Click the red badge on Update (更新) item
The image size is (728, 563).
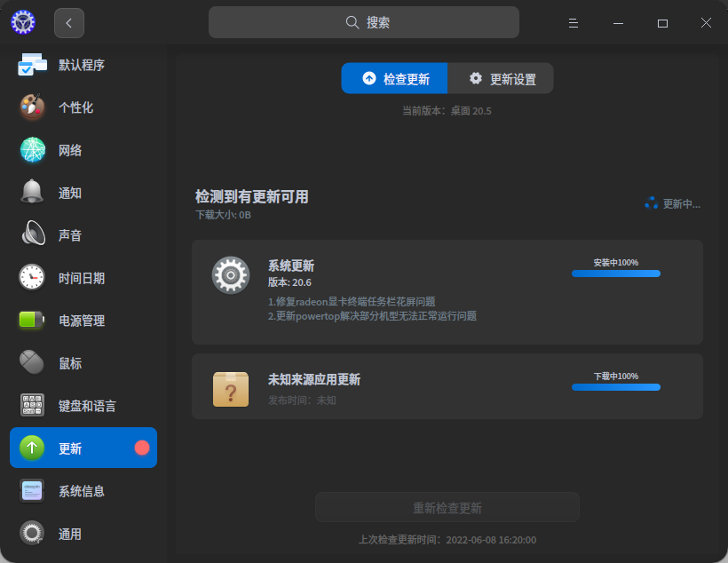[142, 448]
